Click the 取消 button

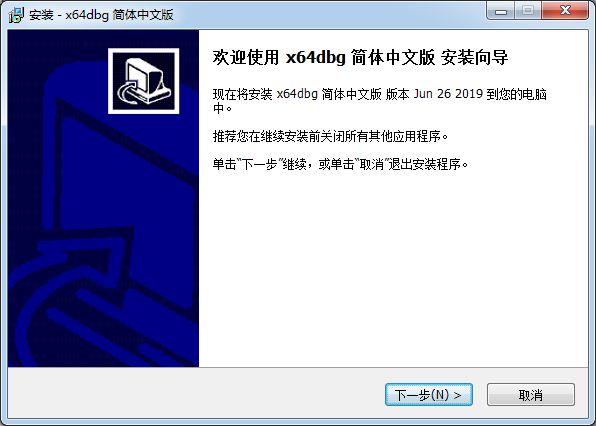click(531, 395)
